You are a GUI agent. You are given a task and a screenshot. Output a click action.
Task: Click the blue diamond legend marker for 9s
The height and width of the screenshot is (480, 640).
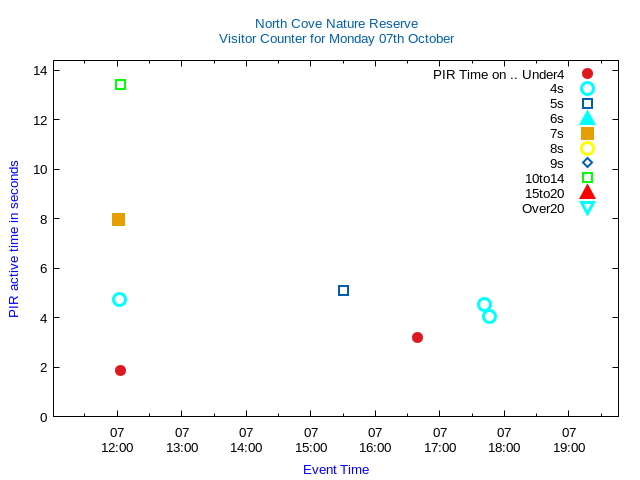[587, 163]
